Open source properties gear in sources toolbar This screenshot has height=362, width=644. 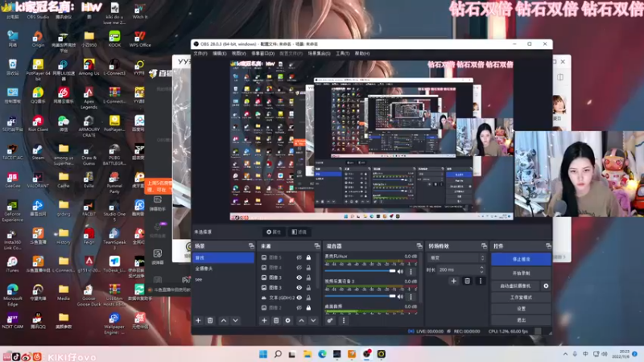[288, 320]
